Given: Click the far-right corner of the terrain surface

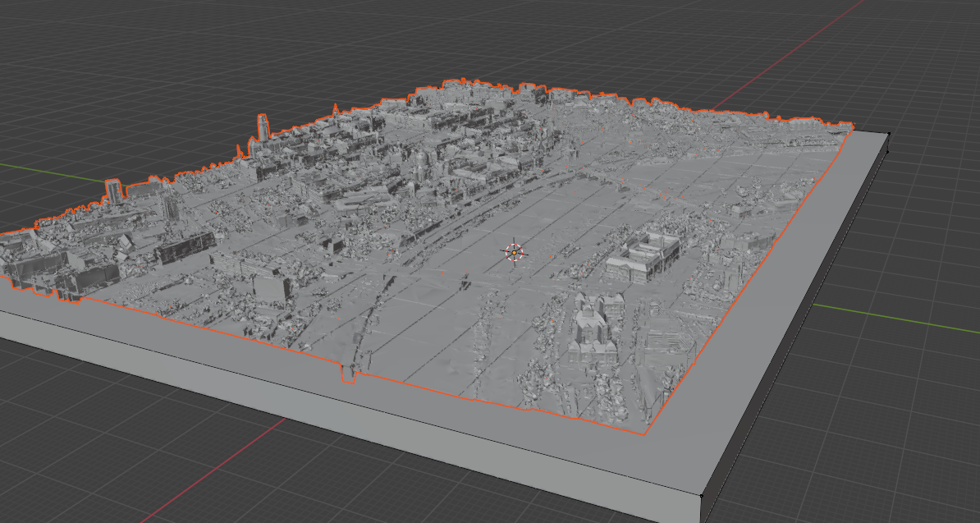Looking at the screenshot, I should pyautogui.click(x=852, y=127).
